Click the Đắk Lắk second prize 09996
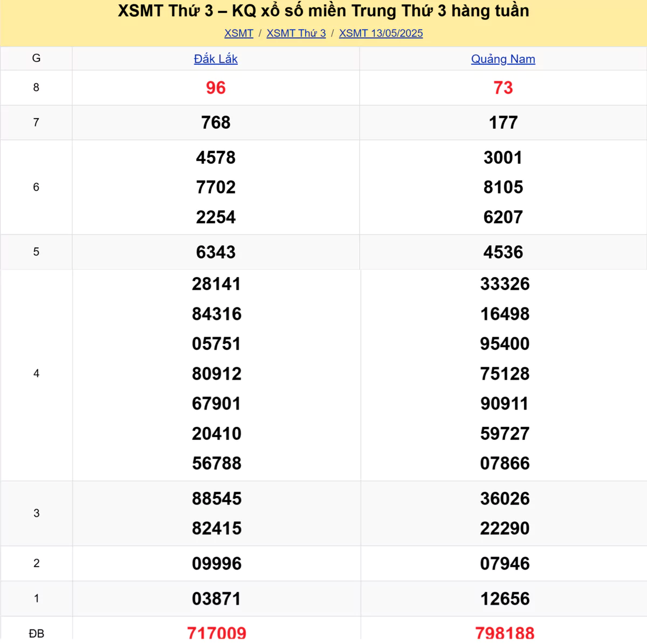The height and width of the screenshot is (644, 647). 217,564
